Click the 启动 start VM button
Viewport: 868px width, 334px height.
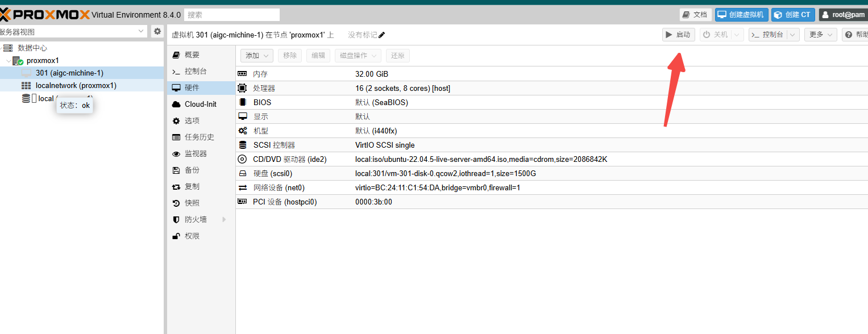[679, 35]
